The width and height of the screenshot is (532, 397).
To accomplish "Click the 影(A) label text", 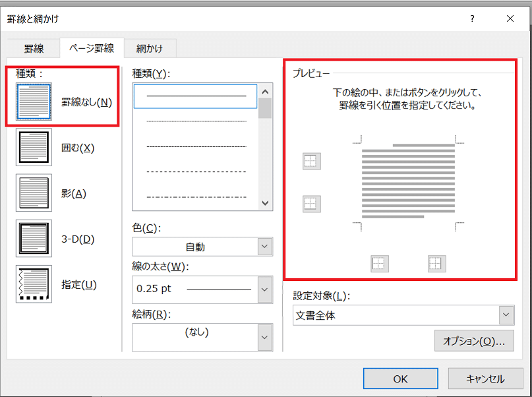I will coord(74,193).
